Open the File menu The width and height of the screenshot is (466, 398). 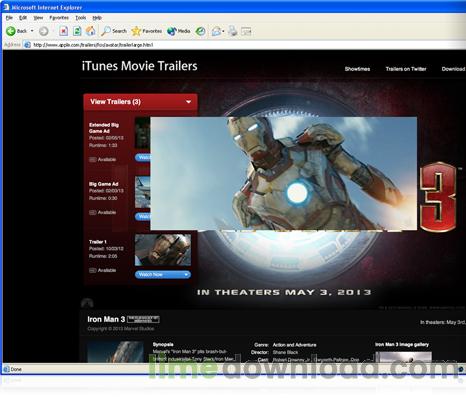pyautogui.click(x=9, y=18)
